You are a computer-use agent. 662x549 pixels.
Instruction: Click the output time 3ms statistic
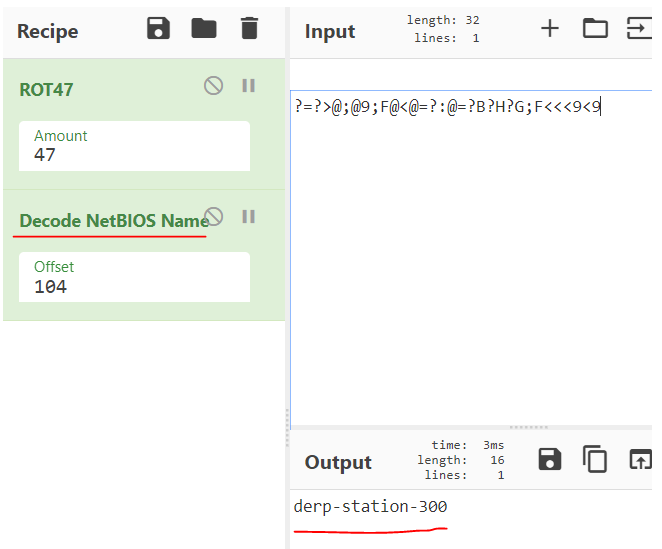[467, 445]
